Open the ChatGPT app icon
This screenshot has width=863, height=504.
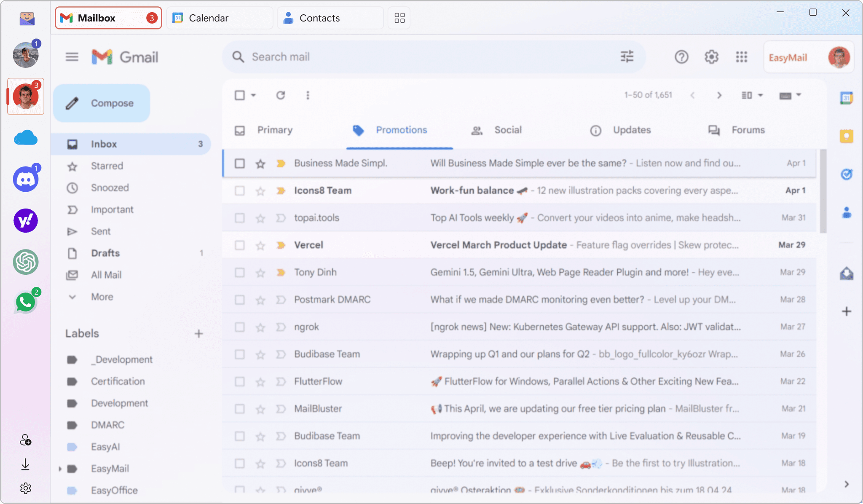pyautogui.click(x=26, y=262)
